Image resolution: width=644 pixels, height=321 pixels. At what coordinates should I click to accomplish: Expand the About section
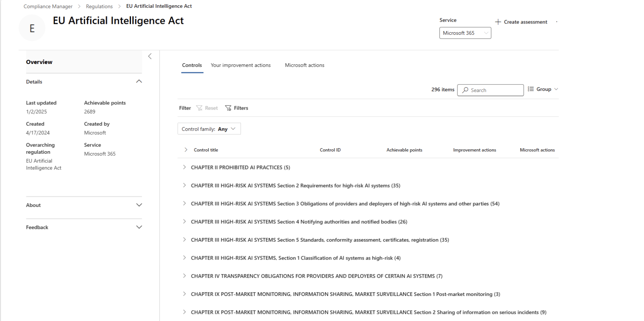click(139, 205)
